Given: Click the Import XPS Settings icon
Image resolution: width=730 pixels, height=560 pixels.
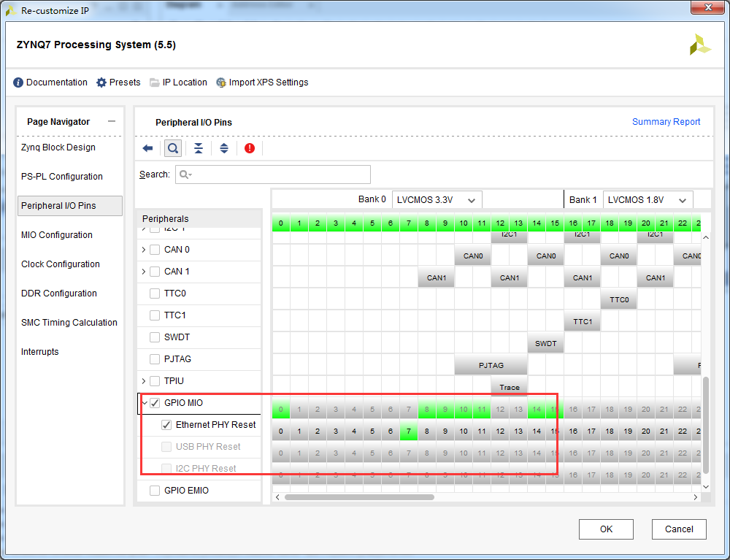Looking at the screenshot, I should coord(221,83).
